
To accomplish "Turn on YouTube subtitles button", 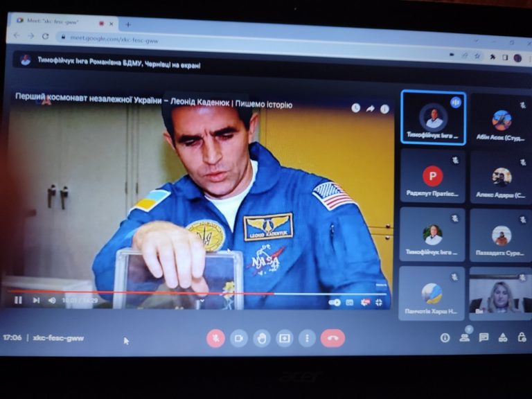I will tap(349, 302).
